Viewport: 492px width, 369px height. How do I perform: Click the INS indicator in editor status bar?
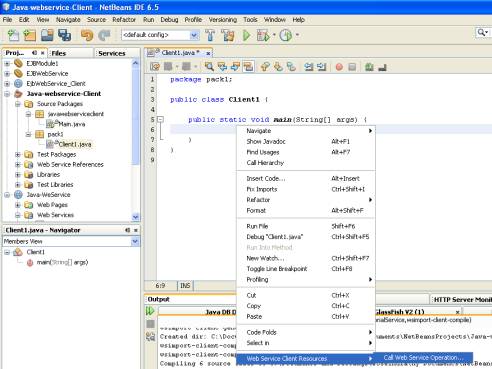click(x=185, y=286)
